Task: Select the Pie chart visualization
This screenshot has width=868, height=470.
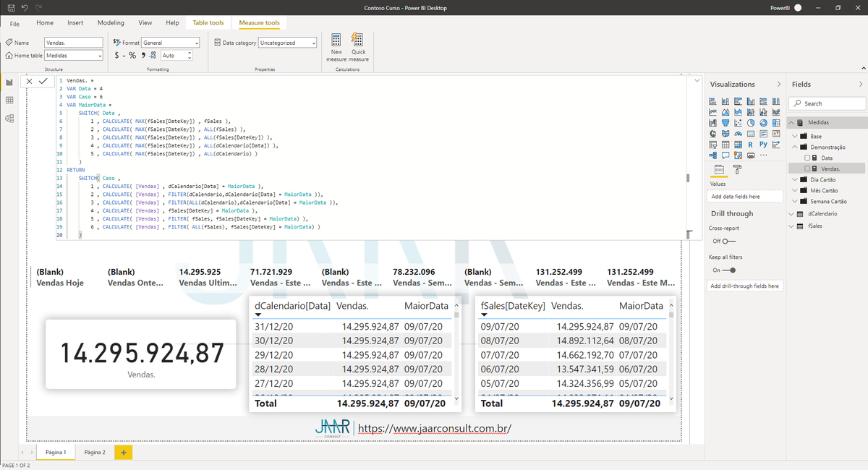Action: [751, 123]
